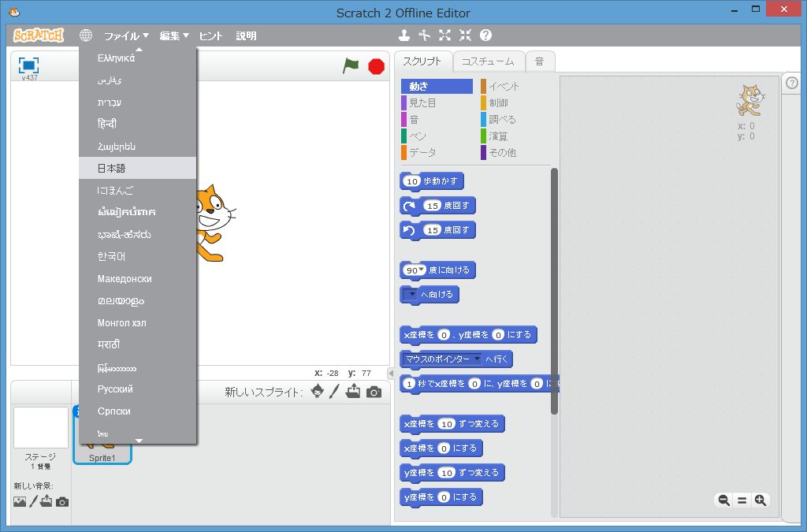
Task: Paint a new sprite with the brush icon
Action: 334,392
